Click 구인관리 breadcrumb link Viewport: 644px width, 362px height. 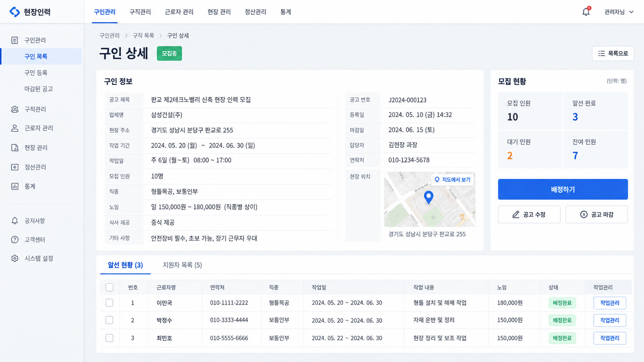point(109,35)
